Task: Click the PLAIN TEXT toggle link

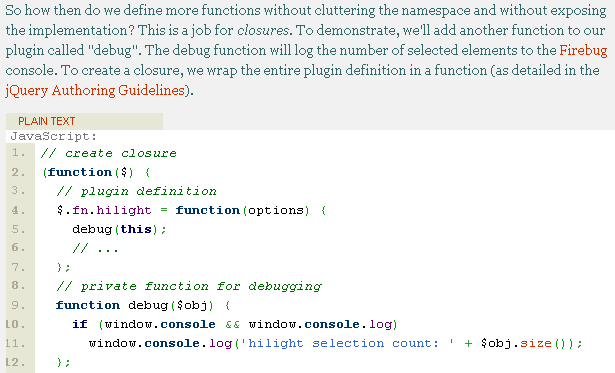Action: [46, 121]
